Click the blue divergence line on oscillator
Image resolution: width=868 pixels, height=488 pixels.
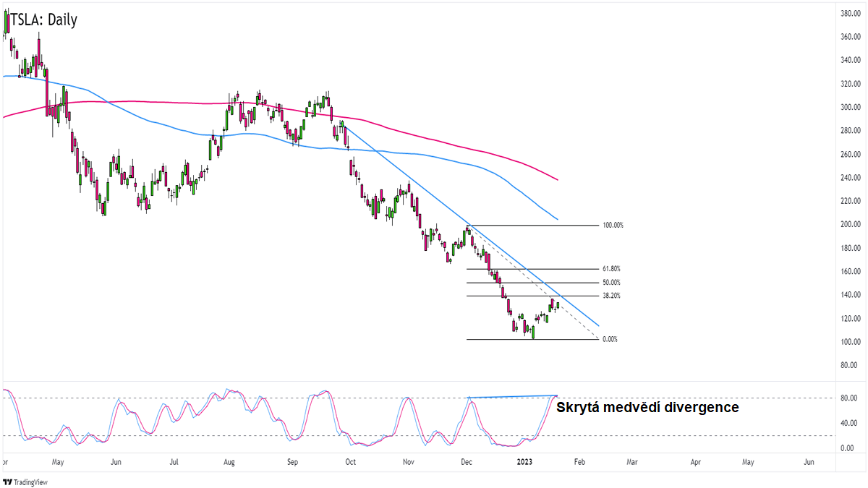pos(513,396)
